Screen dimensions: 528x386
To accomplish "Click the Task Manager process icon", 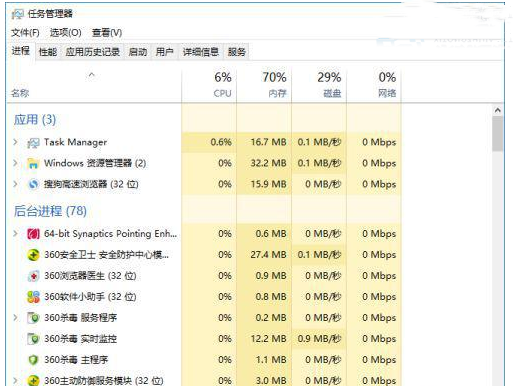I will 33,142.
